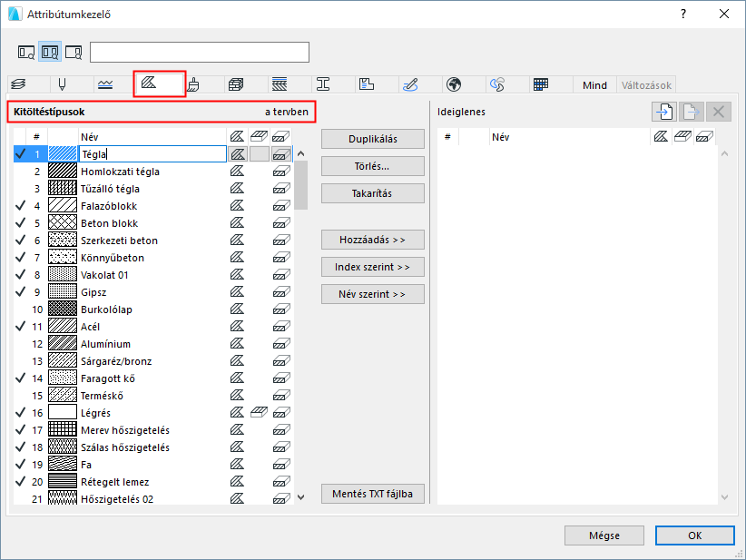746x560 pixels.
Task: Open the Line types attribute tab
Action: coord(105,84)
